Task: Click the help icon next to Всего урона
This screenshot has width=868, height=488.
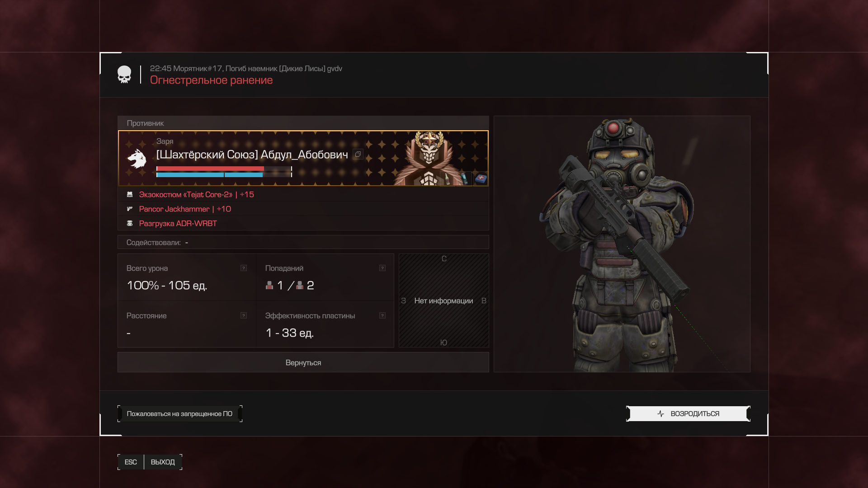Action: click(x=244, y=268)
